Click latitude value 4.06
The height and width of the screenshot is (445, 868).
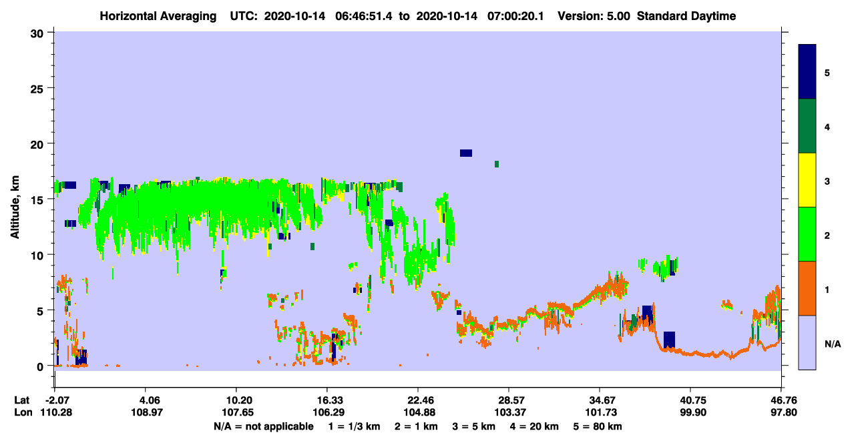coord(147,400)
